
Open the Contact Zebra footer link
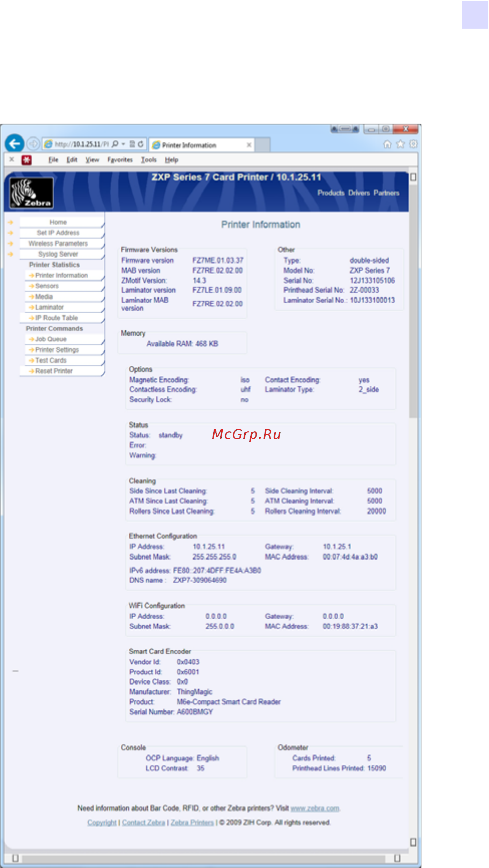click(x=143, y=823)
